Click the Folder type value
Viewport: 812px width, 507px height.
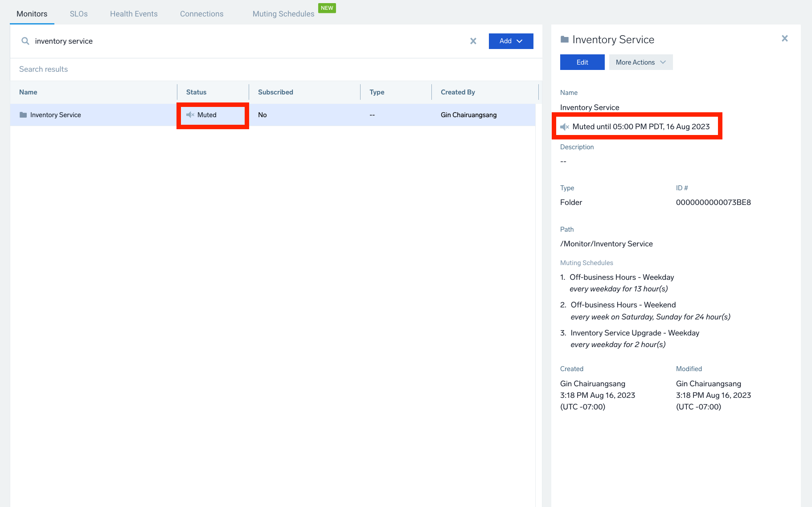pyautogui.click(x=571, y=202)
